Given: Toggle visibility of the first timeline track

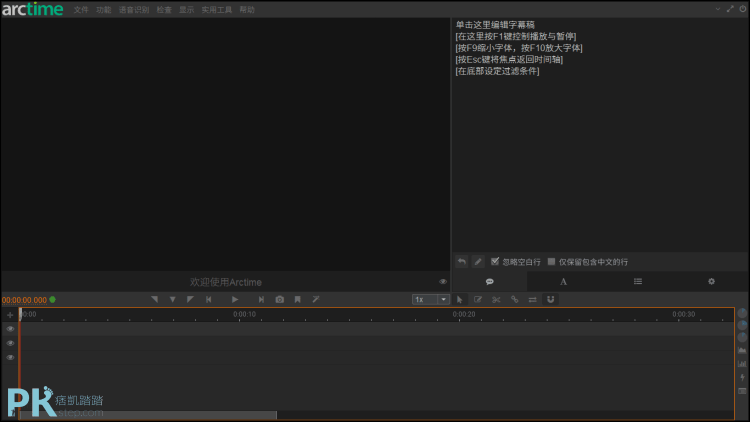Looking at the screenshot, I should 10,329.
